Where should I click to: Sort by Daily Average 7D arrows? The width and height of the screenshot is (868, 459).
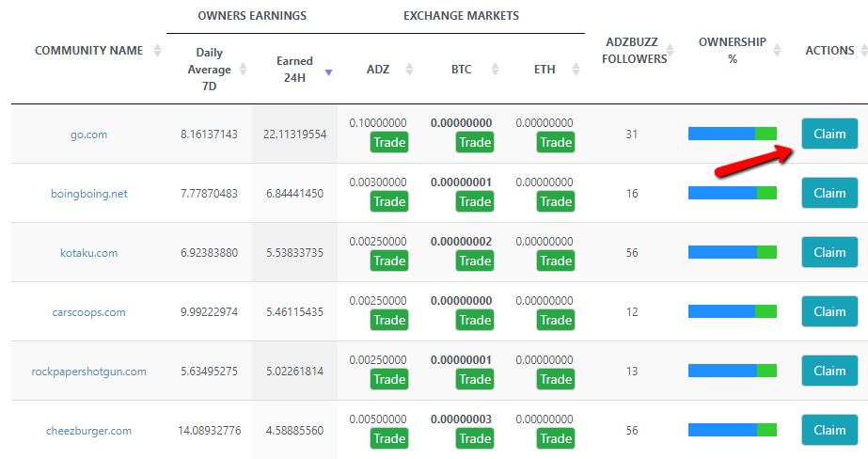pyautogui.click(x=244, y=69)
